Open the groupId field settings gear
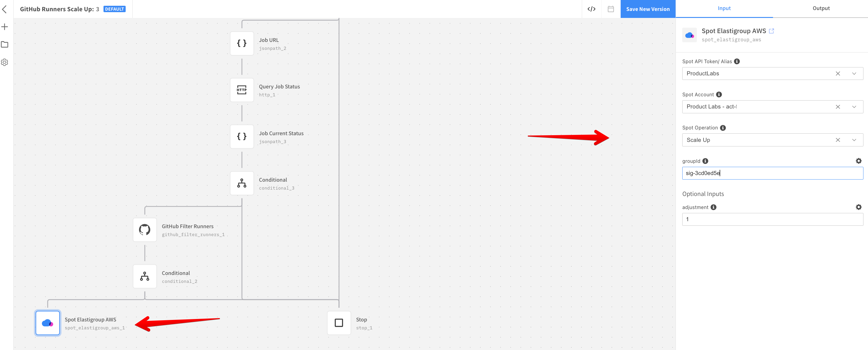Screen dimensions: 868x350 coord(858,161)
